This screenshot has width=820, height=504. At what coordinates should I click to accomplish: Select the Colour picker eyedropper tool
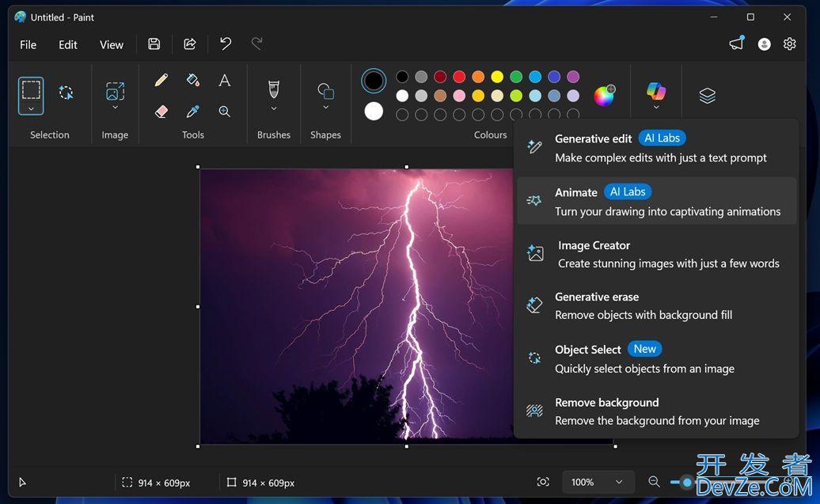pos(193,112)
